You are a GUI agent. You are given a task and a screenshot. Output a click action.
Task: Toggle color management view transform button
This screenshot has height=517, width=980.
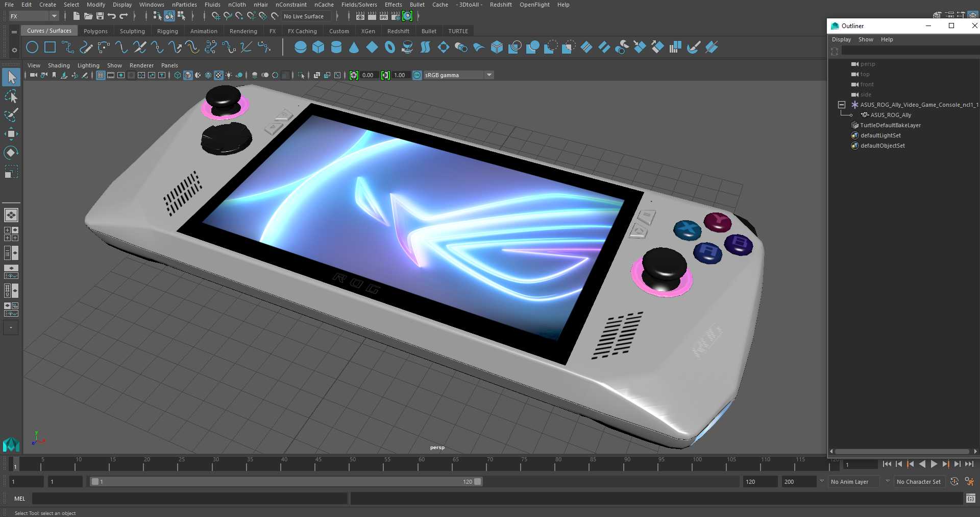(x=417, y=75)
